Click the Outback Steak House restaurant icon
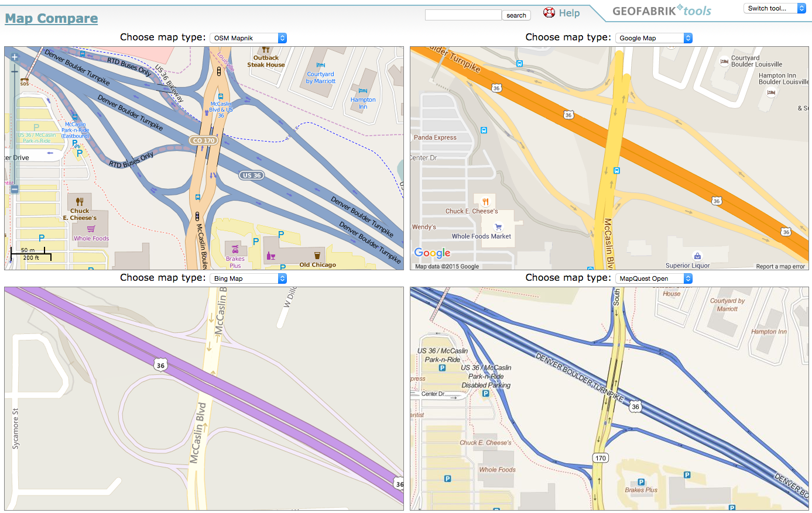The width and height of the screenshot is (812, 513). click(266, 50)
